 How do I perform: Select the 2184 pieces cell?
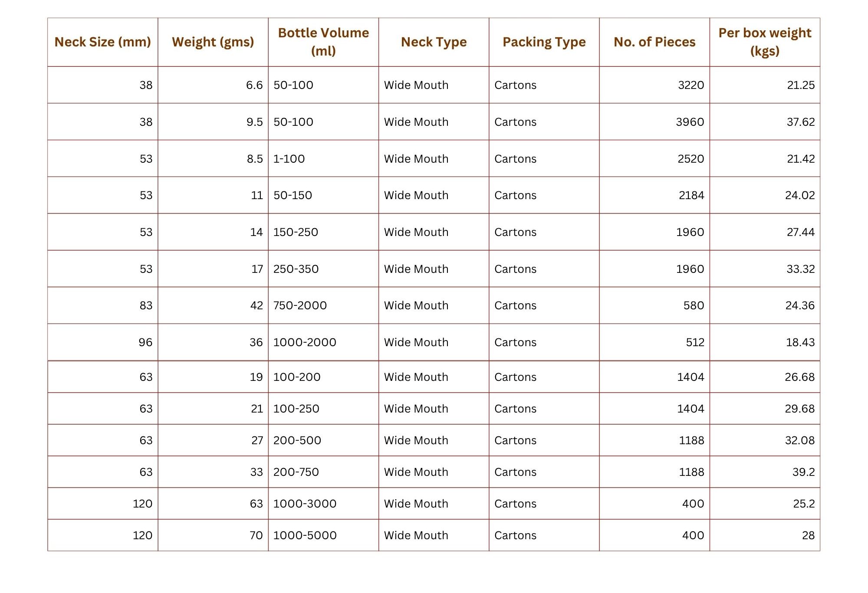pyautogui.click(x=691, y=195)
